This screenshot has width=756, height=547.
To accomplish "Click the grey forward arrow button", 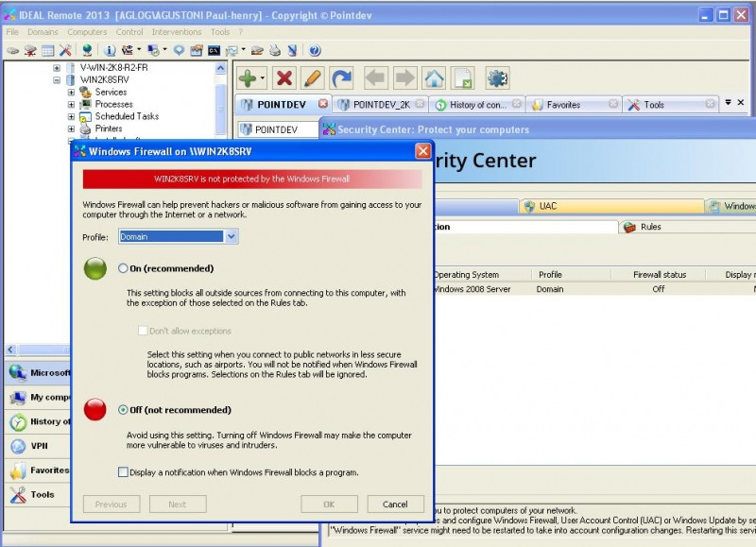I will pos(405,78).
